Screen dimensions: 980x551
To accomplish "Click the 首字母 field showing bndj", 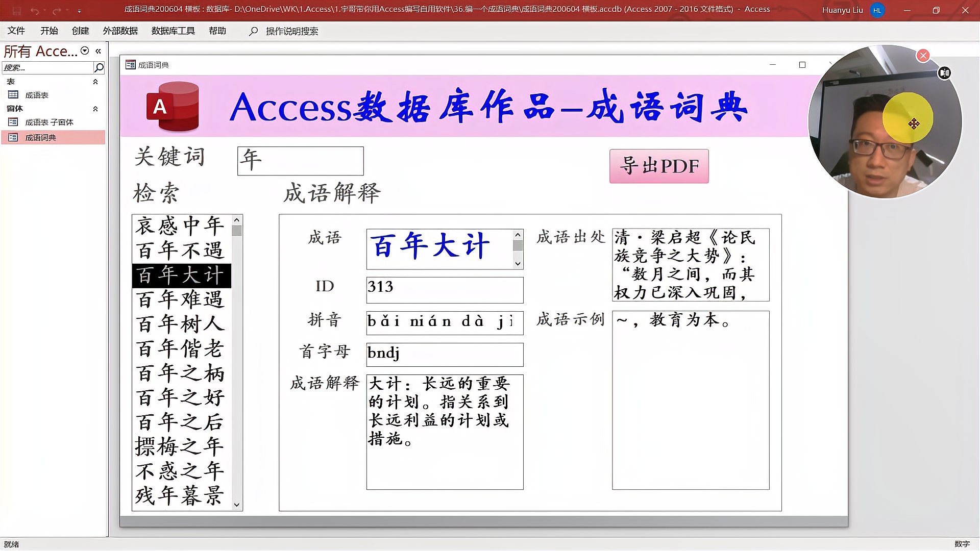I will 445,355.
